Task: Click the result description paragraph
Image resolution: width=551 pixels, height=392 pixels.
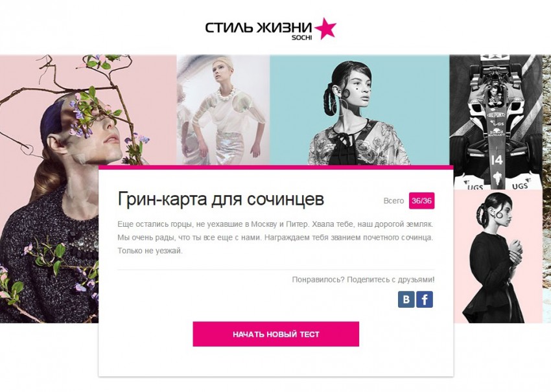Action: coord(275,237)
